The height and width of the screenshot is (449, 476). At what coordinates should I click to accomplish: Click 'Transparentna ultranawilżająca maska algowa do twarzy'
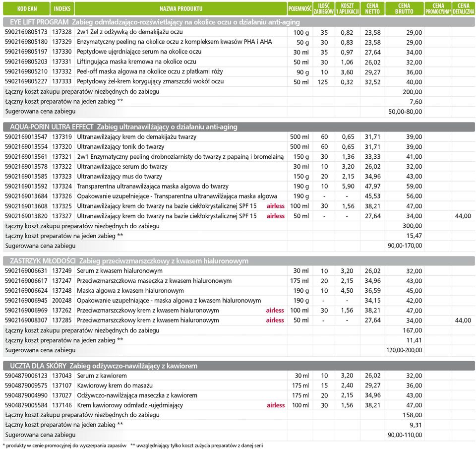pos(153,186)
